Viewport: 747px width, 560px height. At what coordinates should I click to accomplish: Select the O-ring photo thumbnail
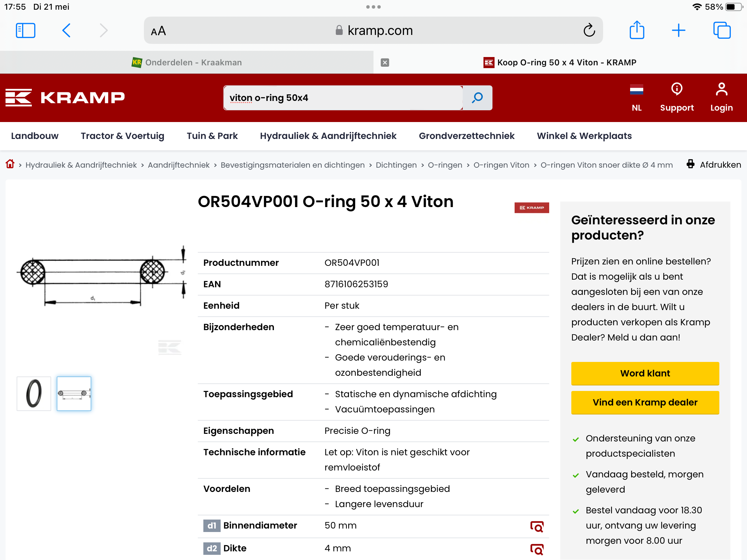(34, 394)
